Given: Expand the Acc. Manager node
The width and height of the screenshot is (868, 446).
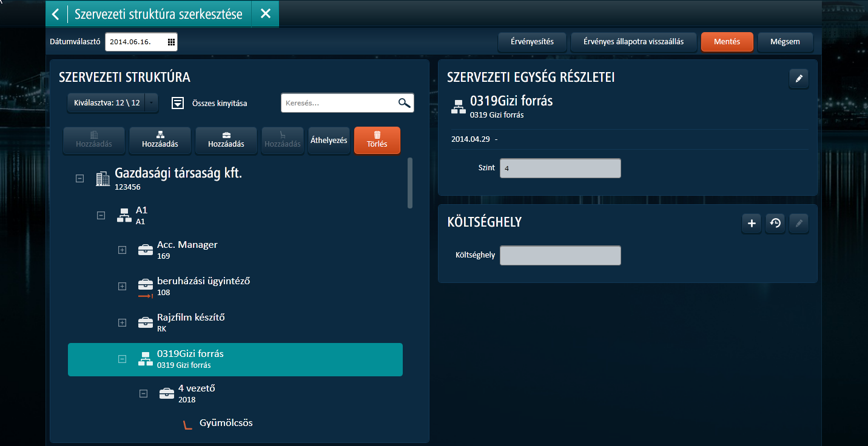Looking at the screenshot, I should coord(122,250).
